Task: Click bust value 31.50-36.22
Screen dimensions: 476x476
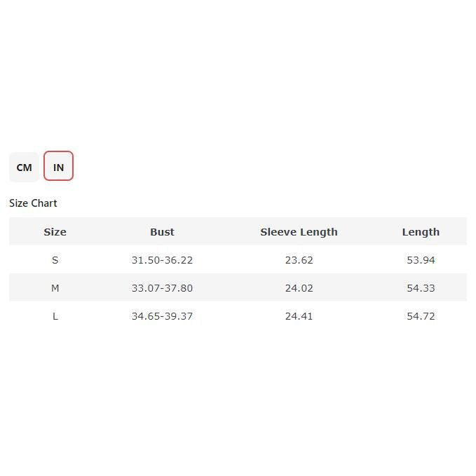Action: (162, 260)
